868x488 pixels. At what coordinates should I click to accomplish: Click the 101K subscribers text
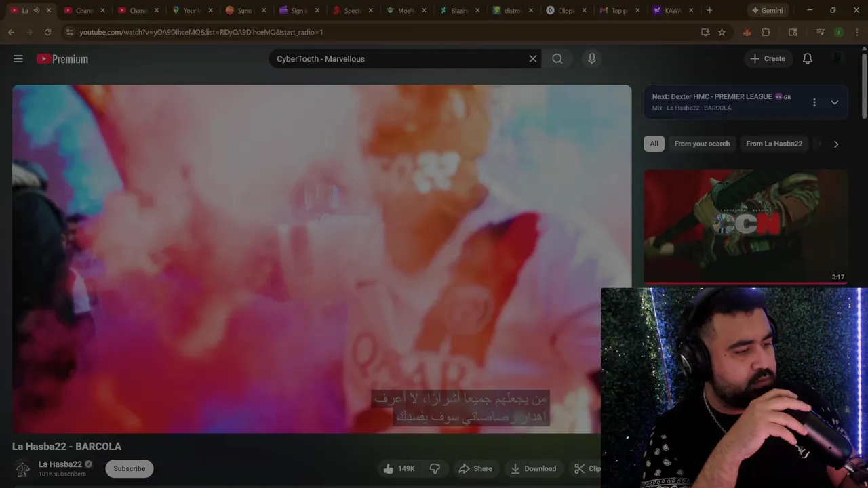click(62, 474)
